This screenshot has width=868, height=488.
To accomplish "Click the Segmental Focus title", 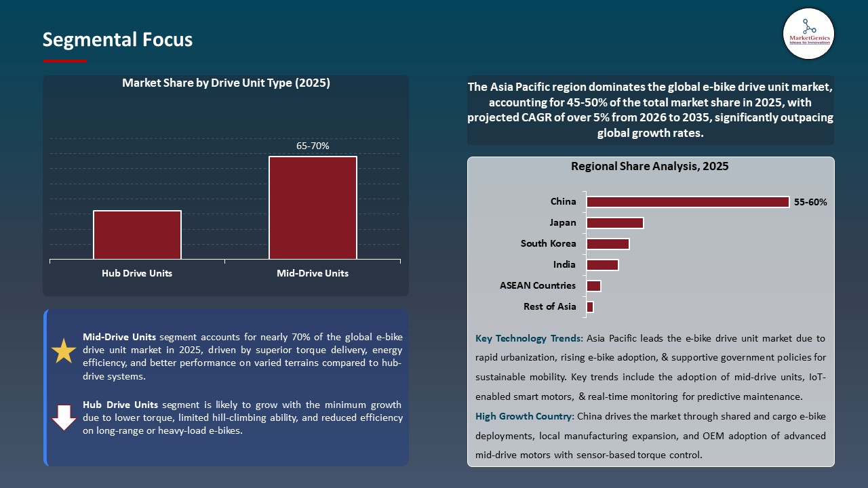I will coord(117,40).
